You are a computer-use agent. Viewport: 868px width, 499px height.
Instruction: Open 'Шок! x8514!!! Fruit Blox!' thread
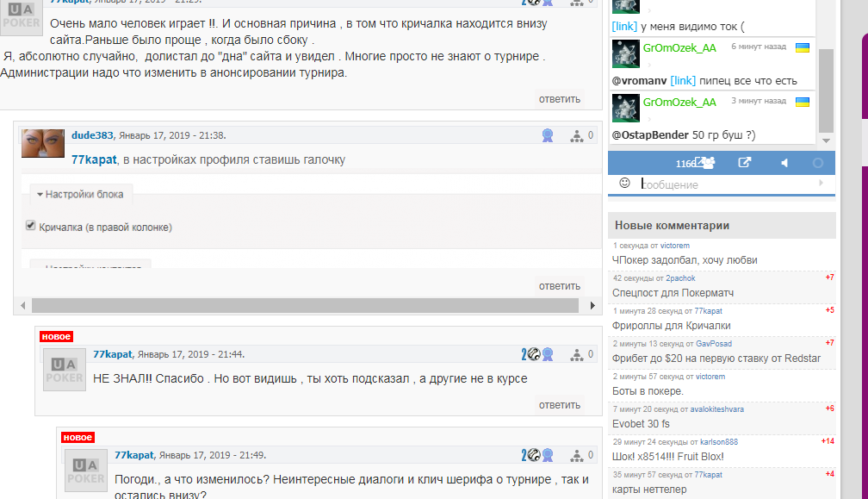668,457
